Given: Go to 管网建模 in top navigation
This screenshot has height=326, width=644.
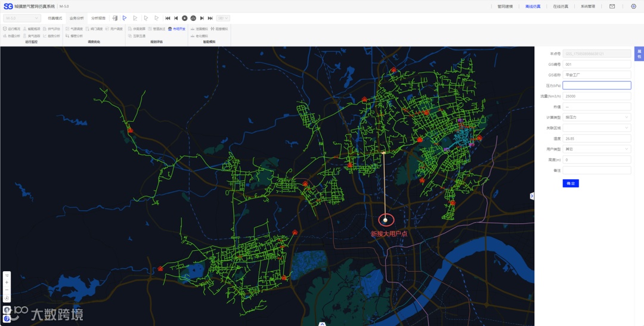Looking at the screenshot, I should [x=505, y=6].
